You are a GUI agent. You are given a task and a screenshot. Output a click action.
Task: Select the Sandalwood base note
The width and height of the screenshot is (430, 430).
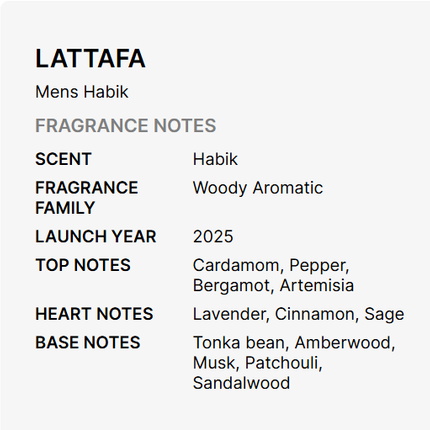241,383
